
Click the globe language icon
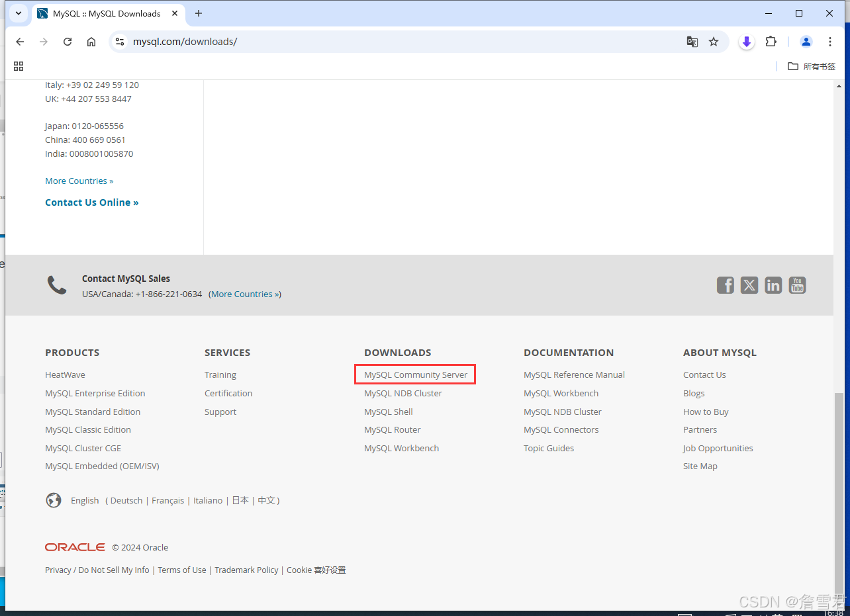tap(54, 500)
